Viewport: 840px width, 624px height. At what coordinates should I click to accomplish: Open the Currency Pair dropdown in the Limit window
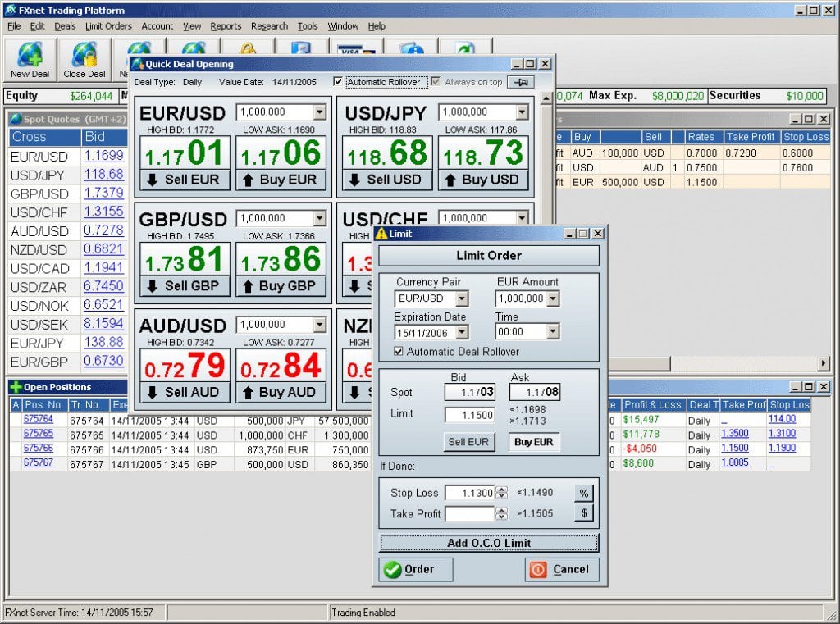(462, 298)
